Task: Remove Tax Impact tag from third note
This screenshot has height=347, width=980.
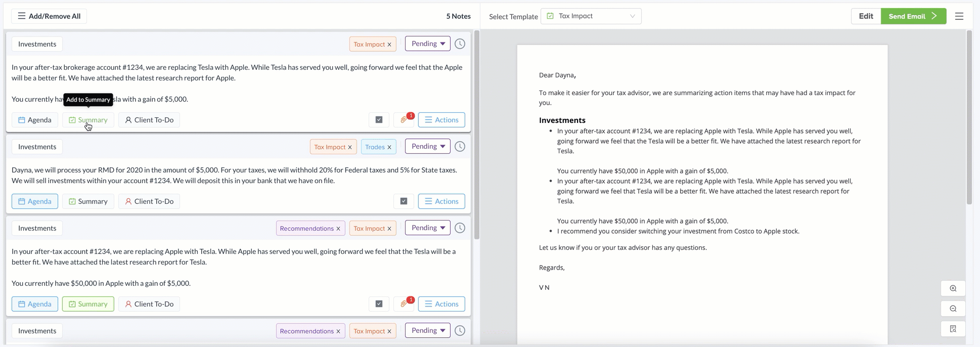Action: point(389,229)
